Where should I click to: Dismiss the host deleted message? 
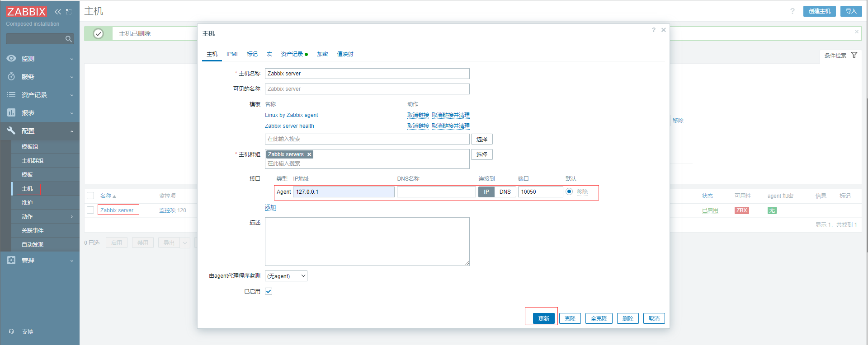point(857,32)
